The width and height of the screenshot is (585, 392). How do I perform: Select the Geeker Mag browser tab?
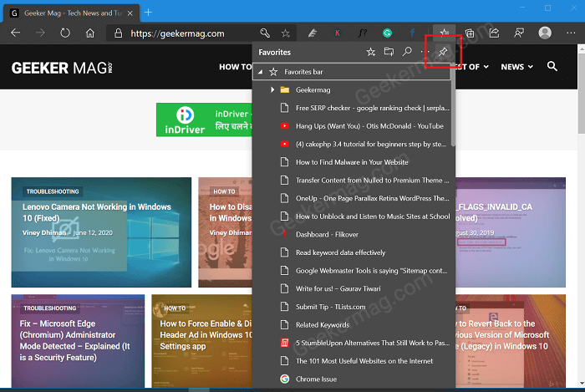71,13
